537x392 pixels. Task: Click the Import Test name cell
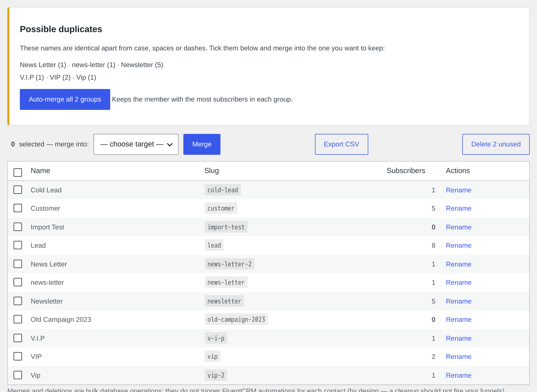47,227
